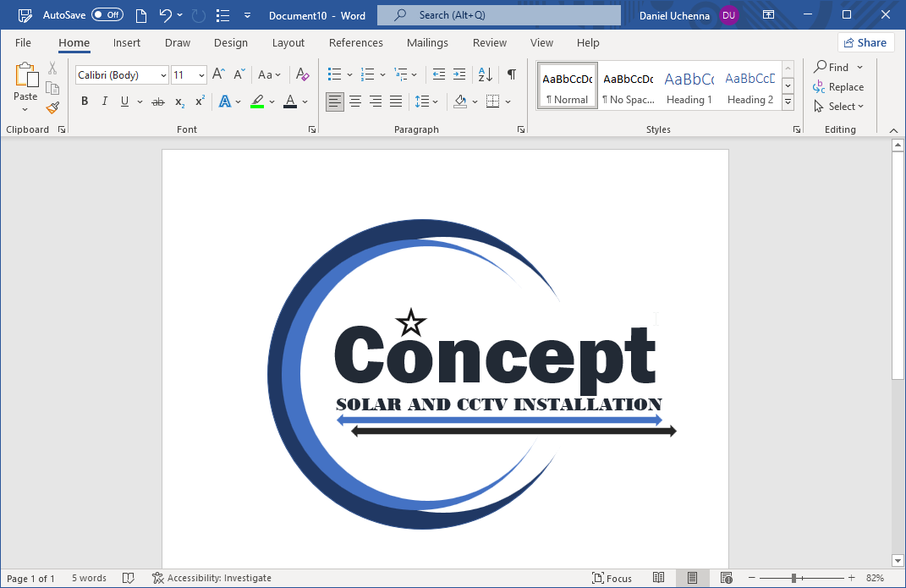Click the Sort icon in Paragraph group
The height and width of the screenshot is (588, 906).
(x=484, y=74)
